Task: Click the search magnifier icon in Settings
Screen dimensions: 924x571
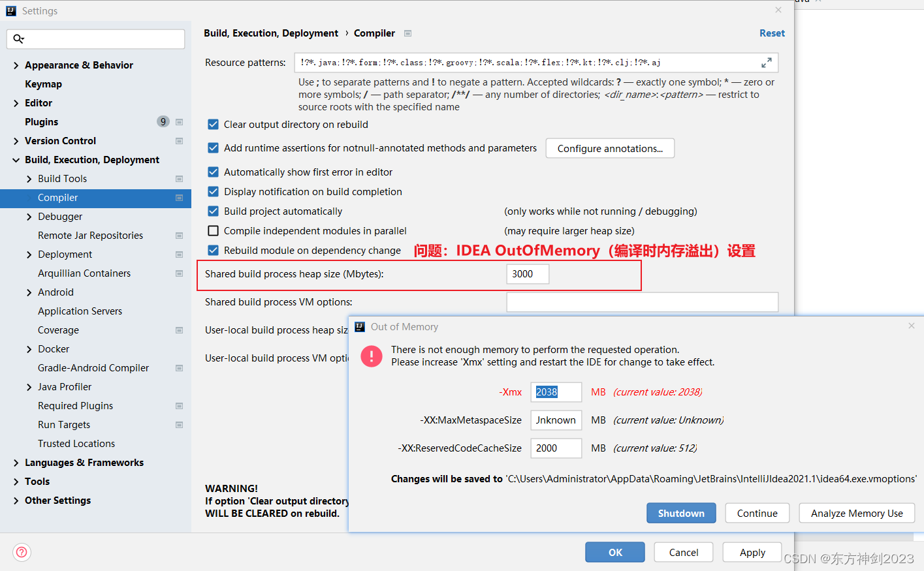Action: pyautogui.click(x=18, y=39)
